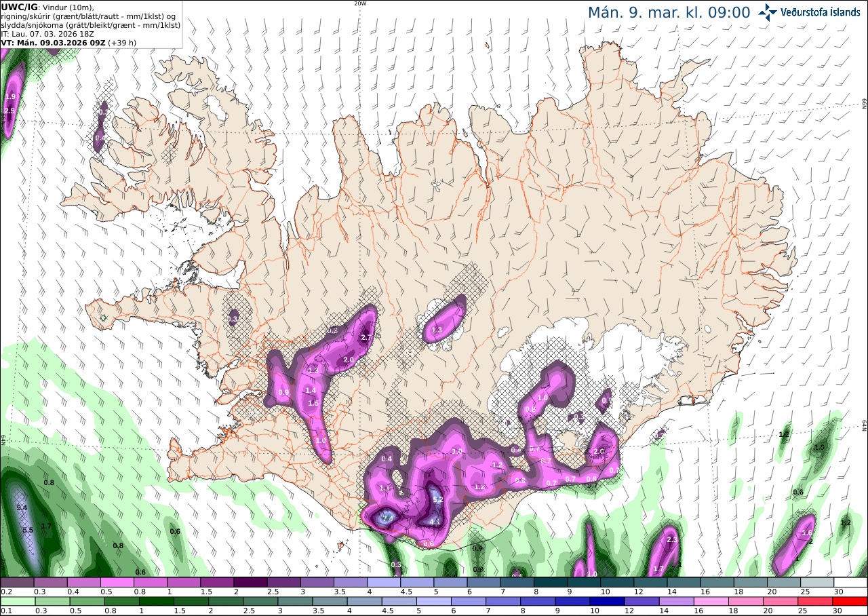Pick the 25 red swatch in rain legend
Viewport: 868px width, 616px height.
coord(817,601)
